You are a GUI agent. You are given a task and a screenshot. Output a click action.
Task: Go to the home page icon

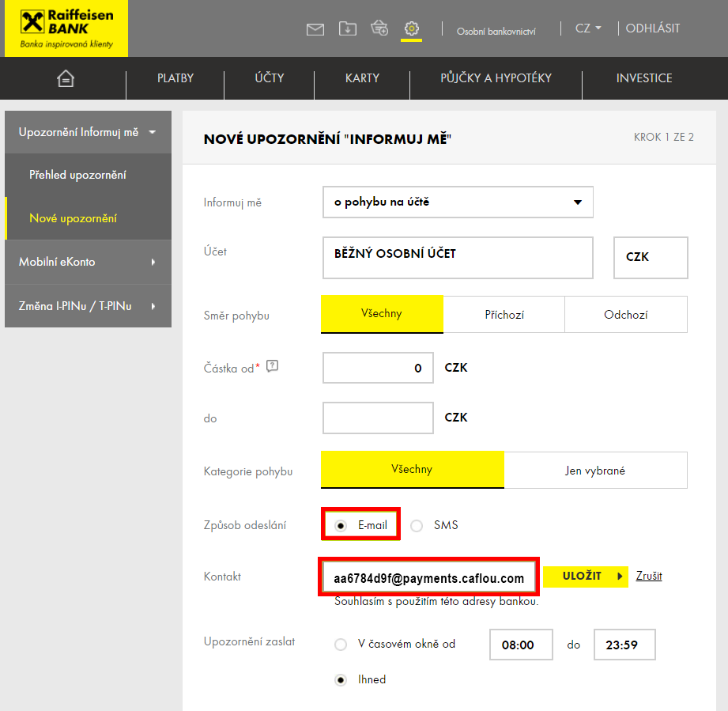66,78
